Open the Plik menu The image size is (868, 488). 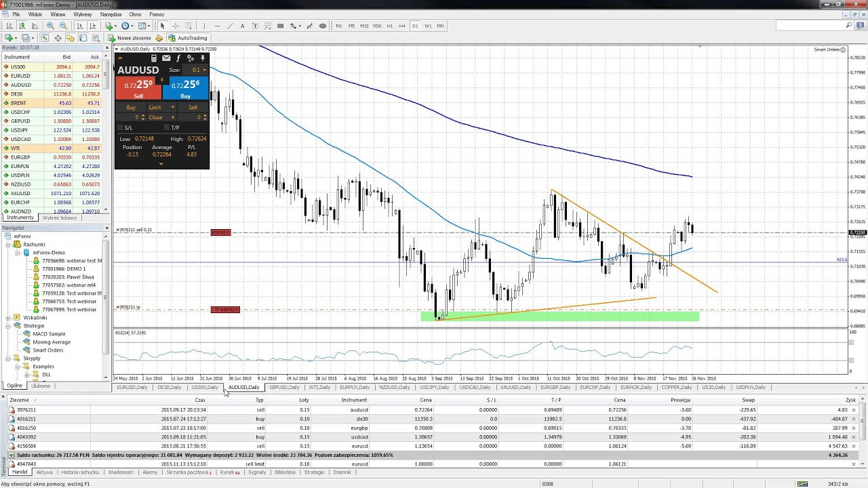tap(16, 14)
